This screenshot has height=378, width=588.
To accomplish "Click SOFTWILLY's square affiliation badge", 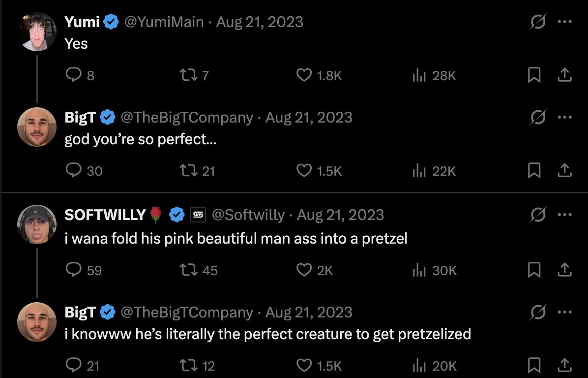I will point(198,215).
